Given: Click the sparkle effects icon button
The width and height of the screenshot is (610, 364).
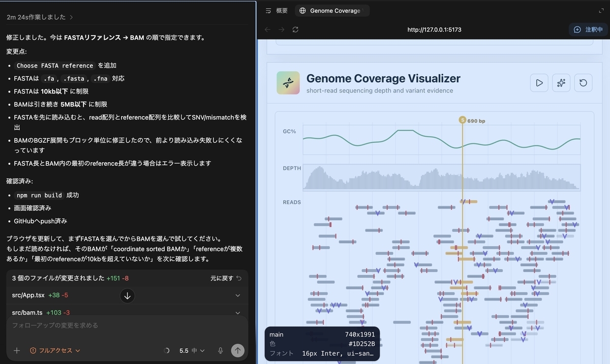Looking at the screenshot, I should pyautogui.click(x=561, y=83).
